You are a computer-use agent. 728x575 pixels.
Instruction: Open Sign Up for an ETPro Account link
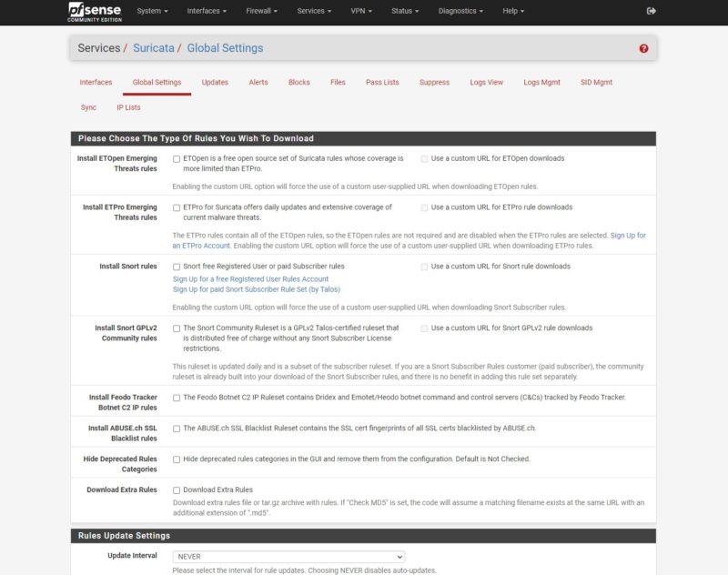(409, 240)
